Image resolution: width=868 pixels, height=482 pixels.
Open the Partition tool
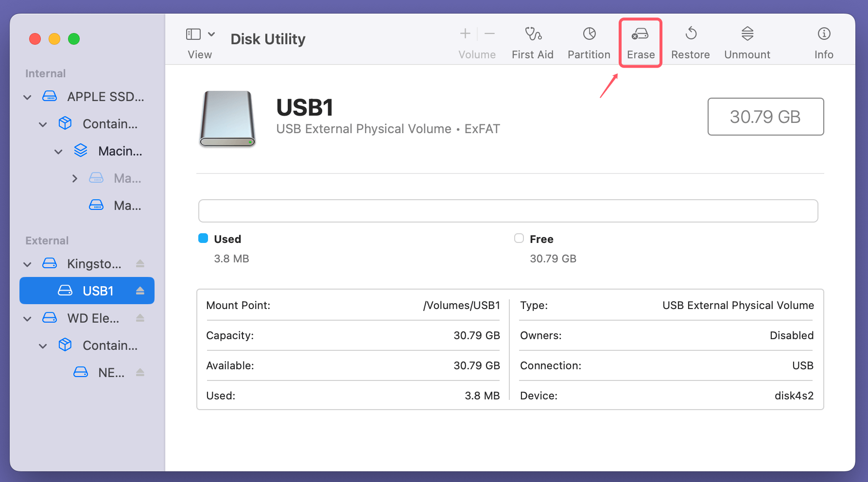point(589,41)
